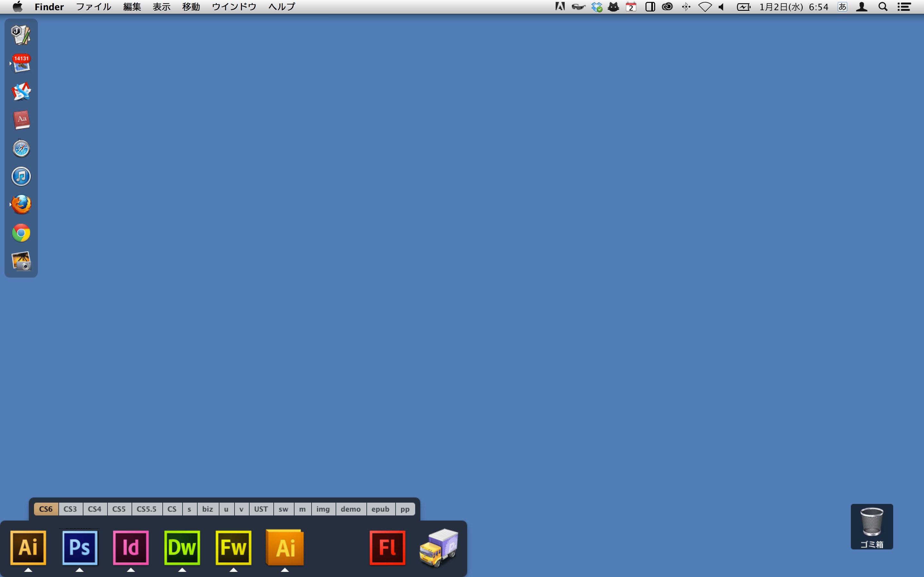Image resolution: width=924 pixels, height=577 pixels.
Task: Open Adobe InDesign from the dock
Action: (131, 547)
